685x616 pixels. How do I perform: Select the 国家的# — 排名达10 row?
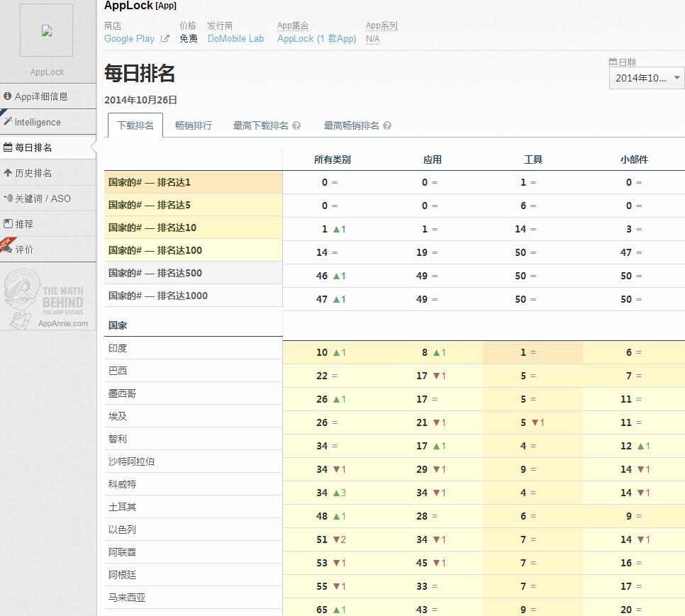click(x=193, y=228)
